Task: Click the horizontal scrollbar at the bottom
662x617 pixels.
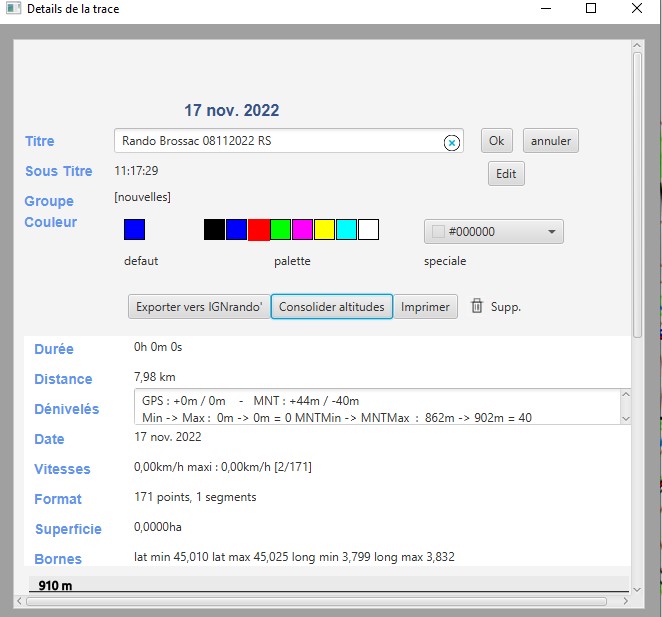Action: click(x=315, y=602)
